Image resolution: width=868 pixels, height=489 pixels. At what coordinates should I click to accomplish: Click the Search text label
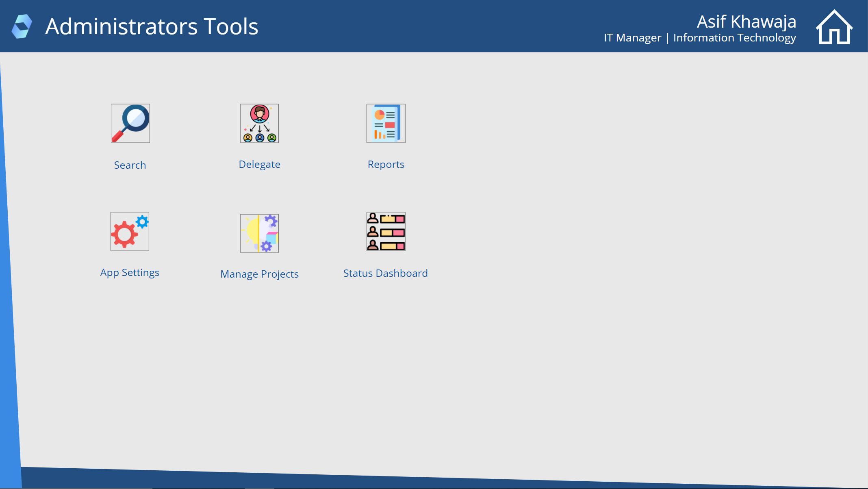point(130,165)
